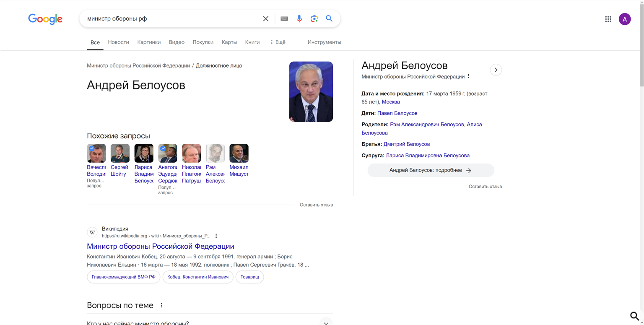Open Инструменты search tools
Screen dimensions: 644x325
click(x=324, y=42)
